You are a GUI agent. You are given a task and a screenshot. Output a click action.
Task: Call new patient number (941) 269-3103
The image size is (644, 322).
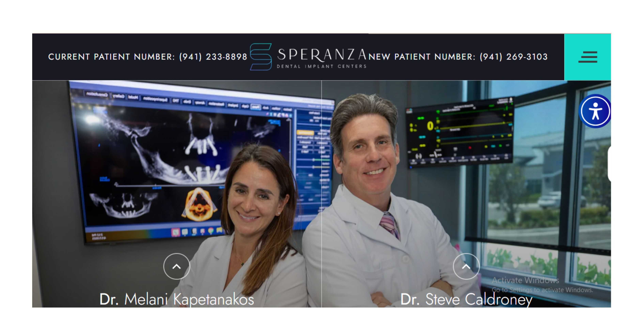pos(513,57)
